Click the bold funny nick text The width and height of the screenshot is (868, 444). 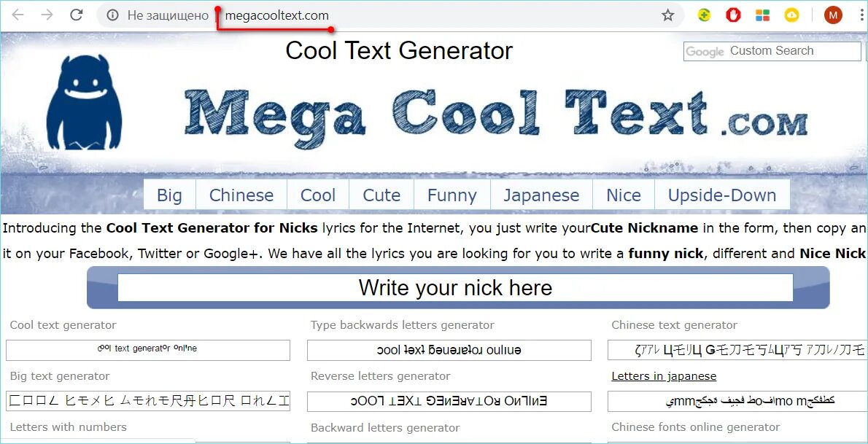pos(665,254)
